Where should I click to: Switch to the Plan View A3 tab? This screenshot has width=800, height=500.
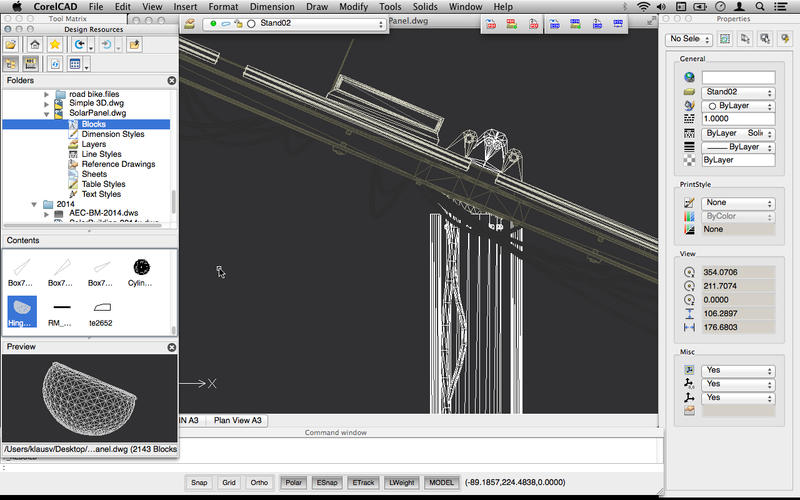click(240, 420)
